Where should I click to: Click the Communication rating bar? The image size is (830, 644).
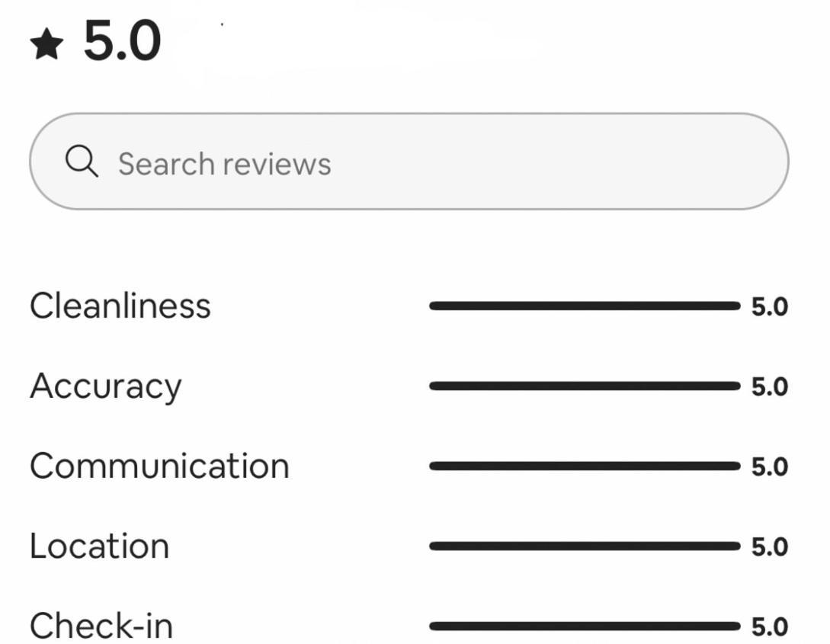click(x=585, y=466)
